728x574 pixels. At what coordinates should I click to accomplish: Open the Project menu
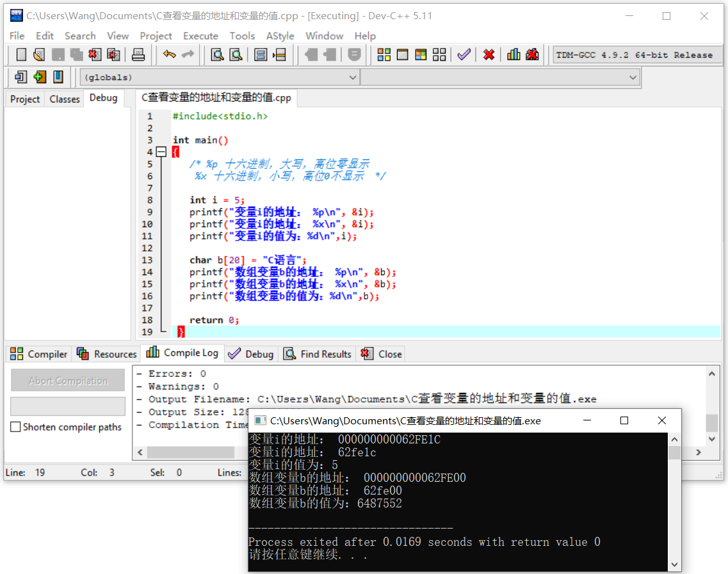click(x=156, y=36)
